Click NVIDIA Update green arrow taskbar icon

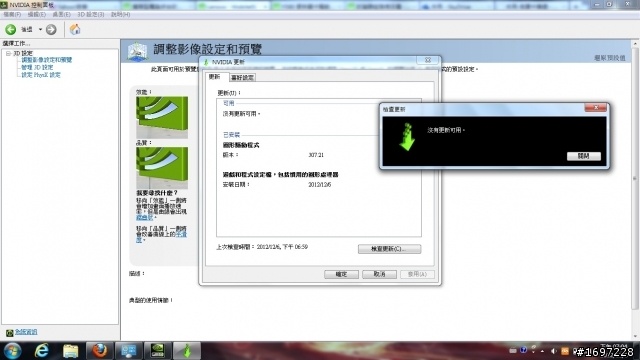tap(187, 351)
